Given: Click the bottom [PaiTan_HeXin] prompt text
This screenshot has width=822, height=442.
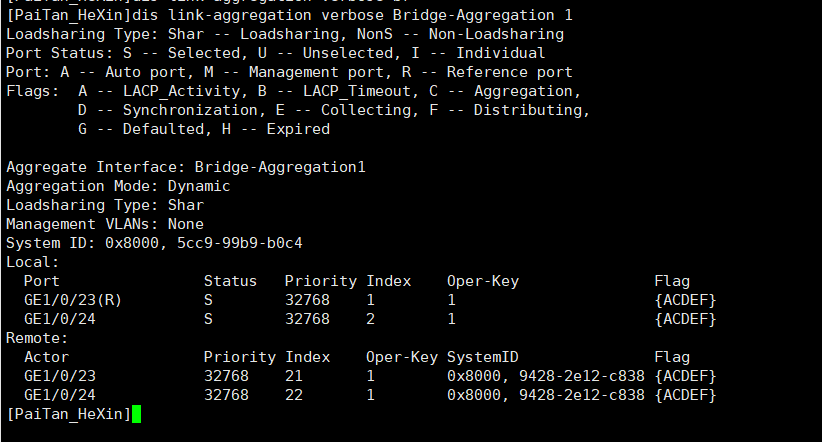Looking at the screenshot, I should [x=68, y=413].
